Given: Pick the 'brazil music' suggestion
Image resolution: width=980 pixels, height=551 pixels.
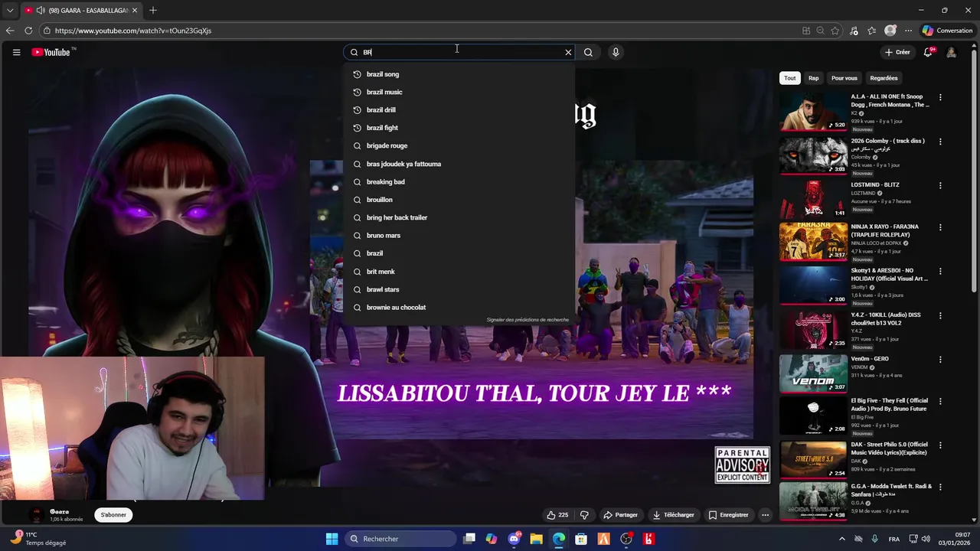Looking at the screenshot, I should click(x=459, y=92).
